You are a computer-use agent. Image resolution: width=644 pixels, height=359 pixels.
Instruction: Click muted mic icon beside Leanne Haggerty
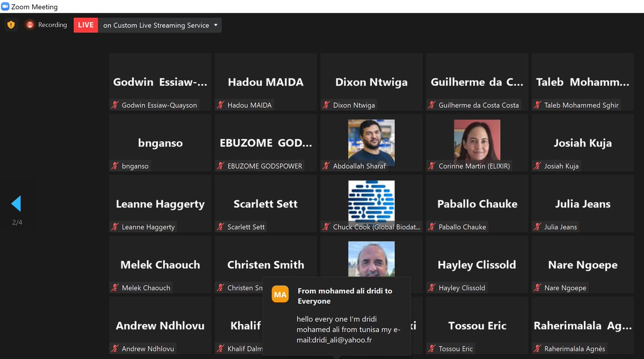115,227
